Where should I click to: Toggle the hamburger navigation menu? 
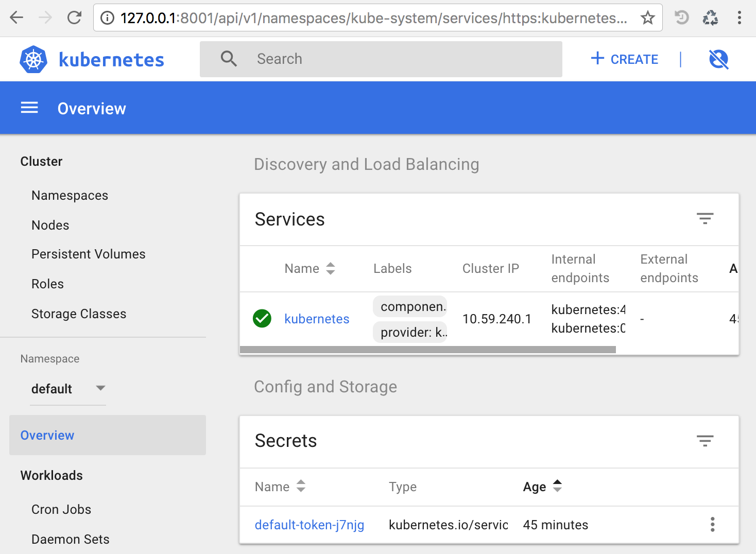coord(29,108)
